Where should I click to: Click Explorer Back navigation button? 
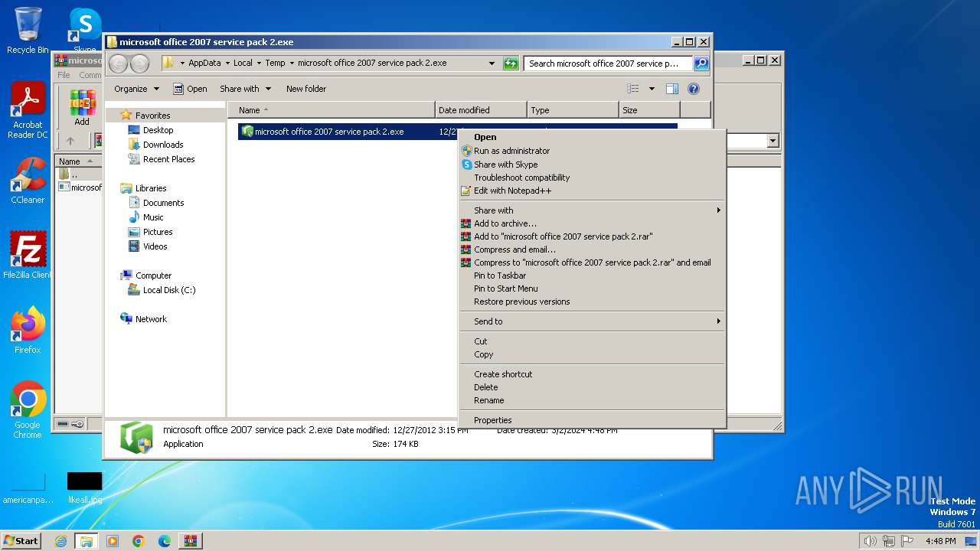point(119,64)
